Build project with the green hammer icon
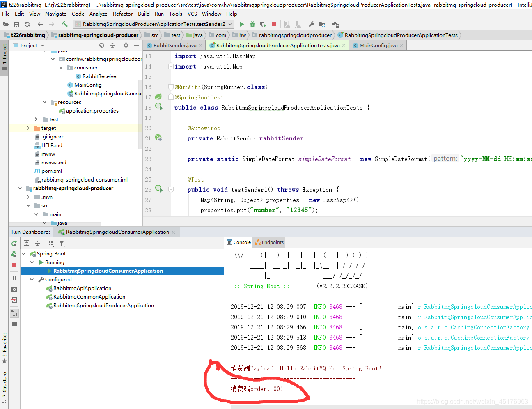Image resolution: width=532 pixels, height=409 pixels. pyautogui.click(x=64, y=24)
